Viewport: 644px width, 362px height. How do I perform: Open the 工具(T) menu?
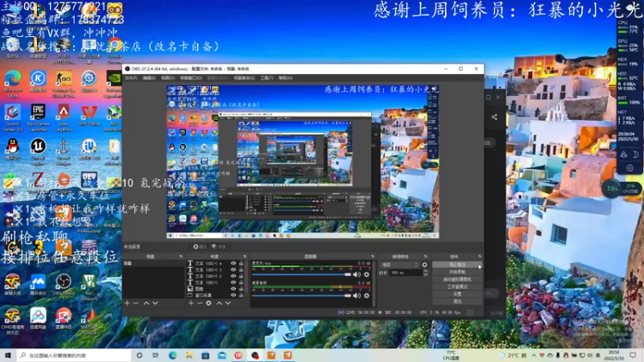(x=266, y=78)
